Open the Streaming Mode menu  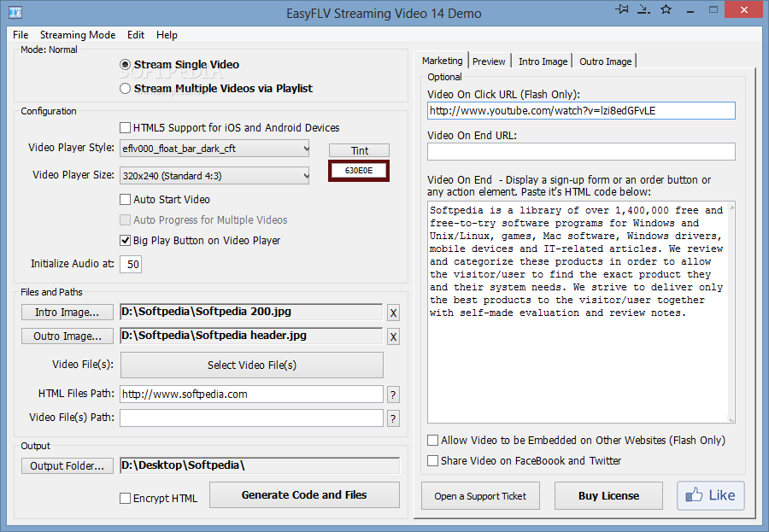coord(78,35)
